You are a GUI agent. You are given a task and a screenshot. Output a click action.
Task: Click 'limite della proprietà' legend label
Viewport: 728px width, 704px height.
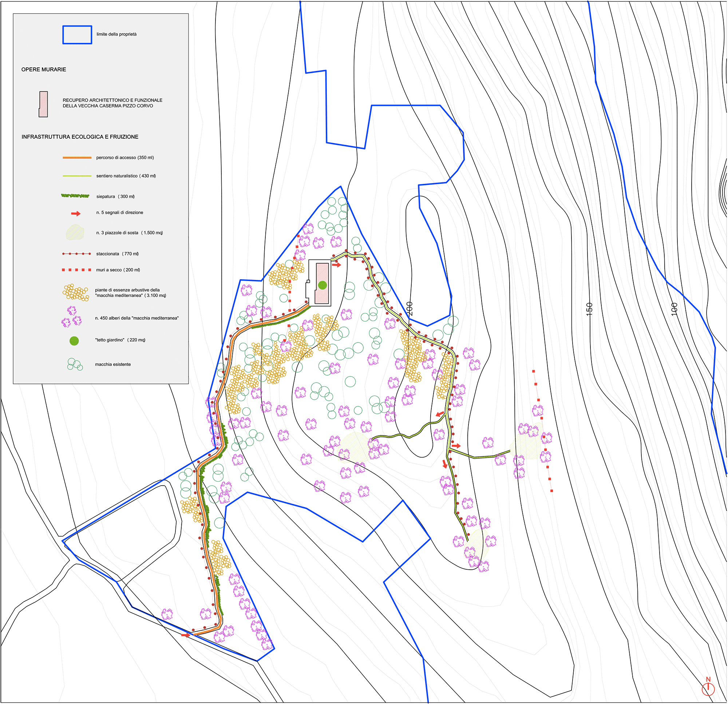[116, 34]
